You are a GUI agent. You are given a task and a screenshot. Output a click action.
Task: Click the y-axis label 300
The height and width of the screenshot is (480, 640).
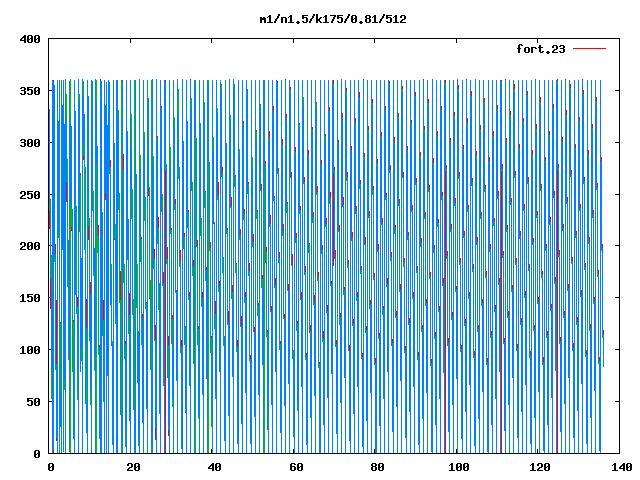30,143
